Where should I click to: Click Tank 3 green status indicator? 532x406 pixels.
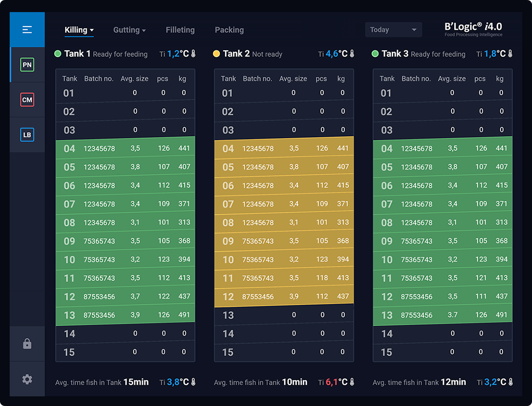click(375, 54)
